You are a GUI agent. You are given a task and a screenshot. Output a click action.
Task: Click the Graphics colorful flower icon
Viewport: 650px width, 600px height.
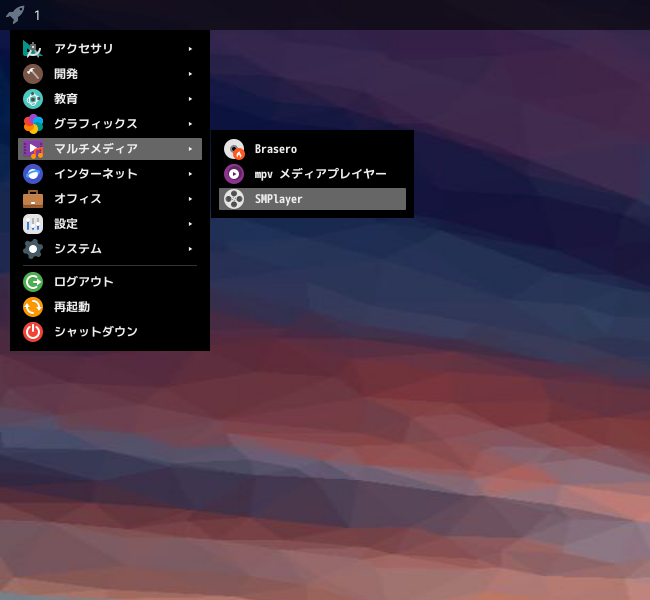tap(33, 124)
